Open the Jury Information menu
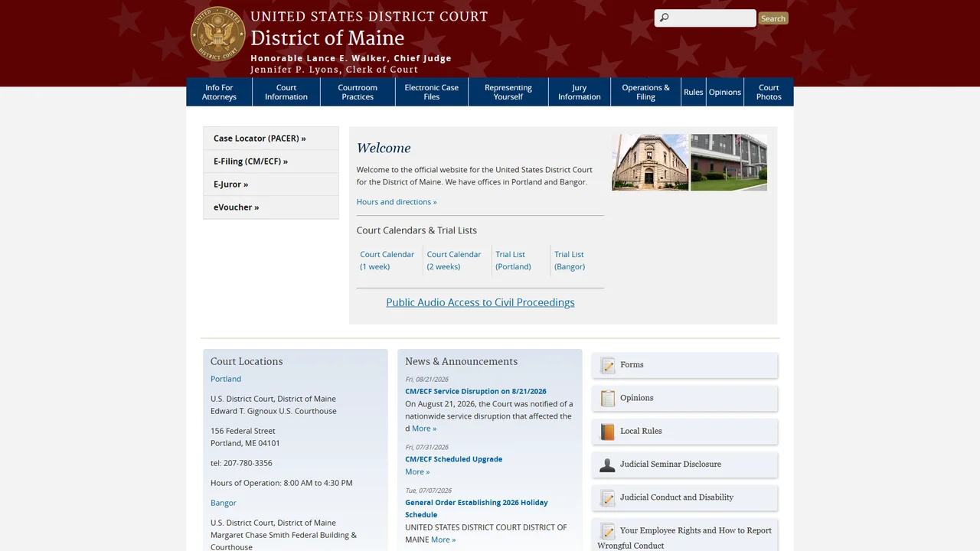Screen dimensions: 980x551 click(580, 92)
